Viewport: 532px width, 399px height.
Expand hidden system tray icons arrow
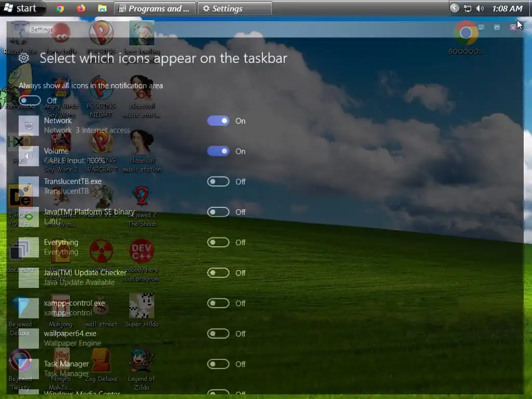(x=454, y=8)
